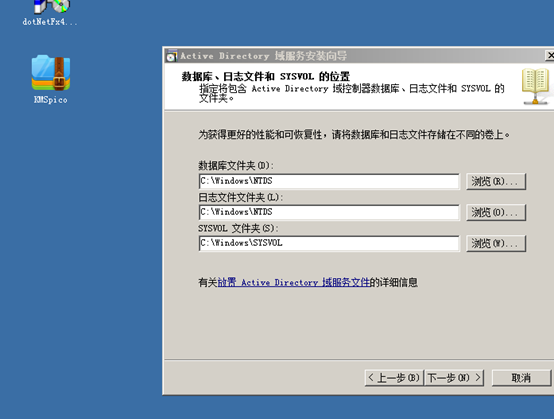Cancel the wizard with 取消

pos(521,378)
